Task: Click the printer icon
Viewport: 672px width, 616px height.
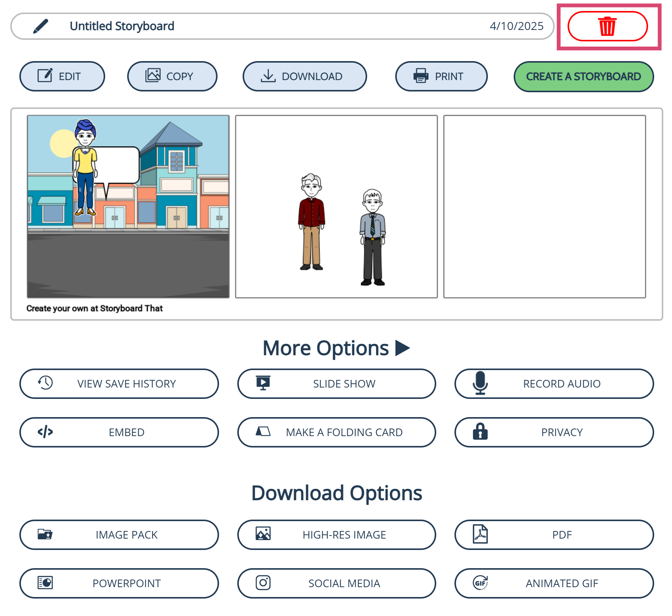Action: coord(421,76)
